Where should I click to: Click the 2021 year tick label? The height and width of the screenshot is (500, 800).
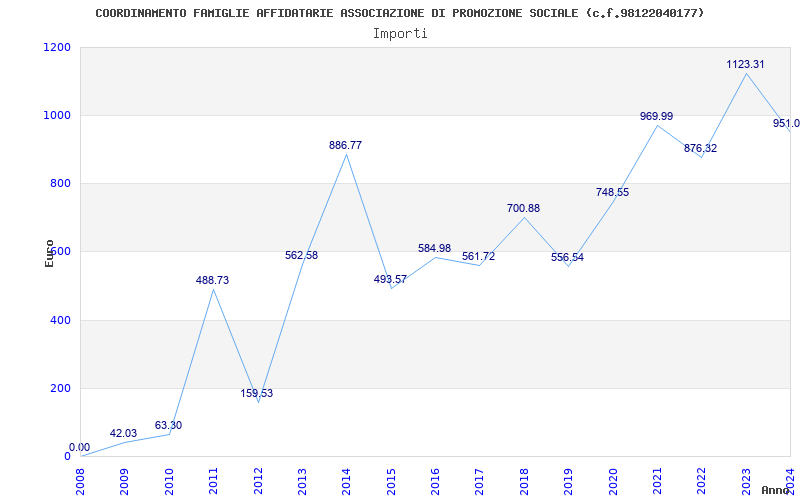[x=657, y=482]
